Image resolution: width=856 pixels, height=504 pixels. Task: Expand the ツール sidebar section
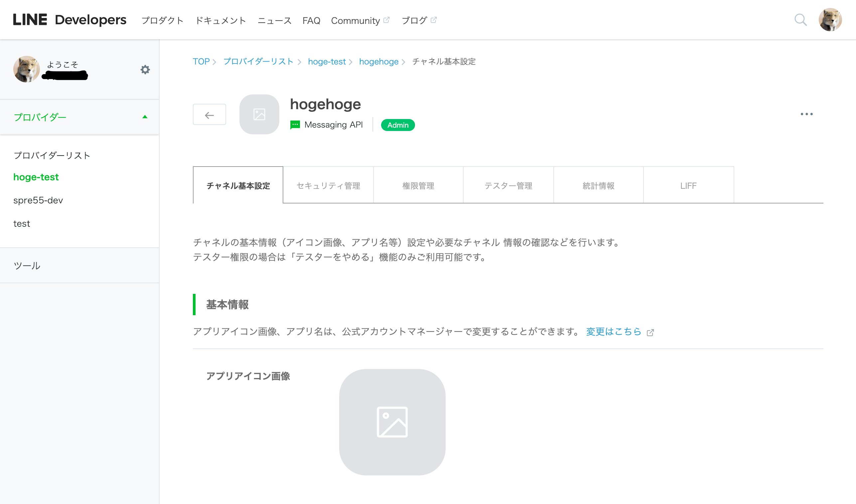[27, 266]
